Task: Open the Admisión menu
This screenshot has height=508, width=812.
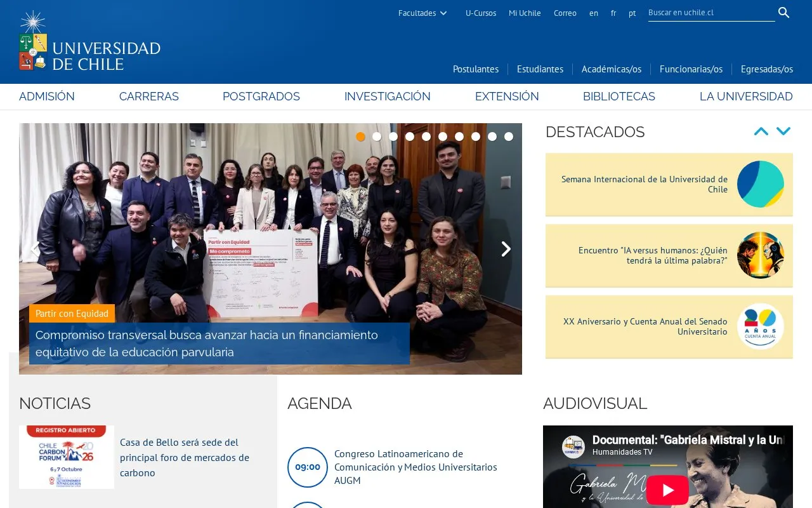Action: (47, 97)
